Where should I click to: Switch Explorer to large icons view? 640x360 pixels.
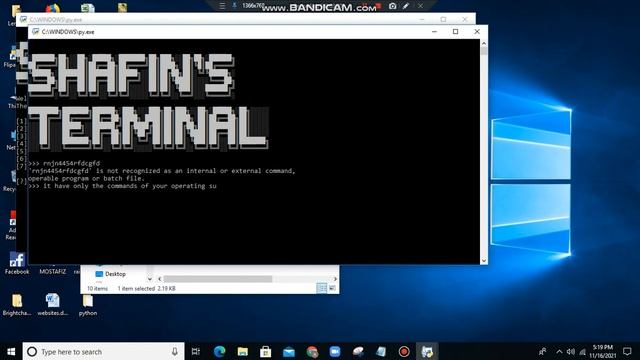(332, 288)
